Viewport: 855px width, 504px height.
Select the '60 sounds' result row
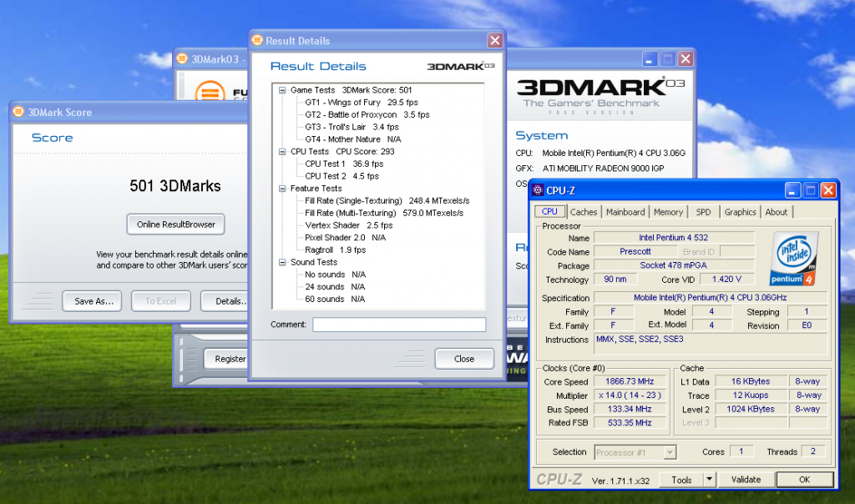(335, 299)
